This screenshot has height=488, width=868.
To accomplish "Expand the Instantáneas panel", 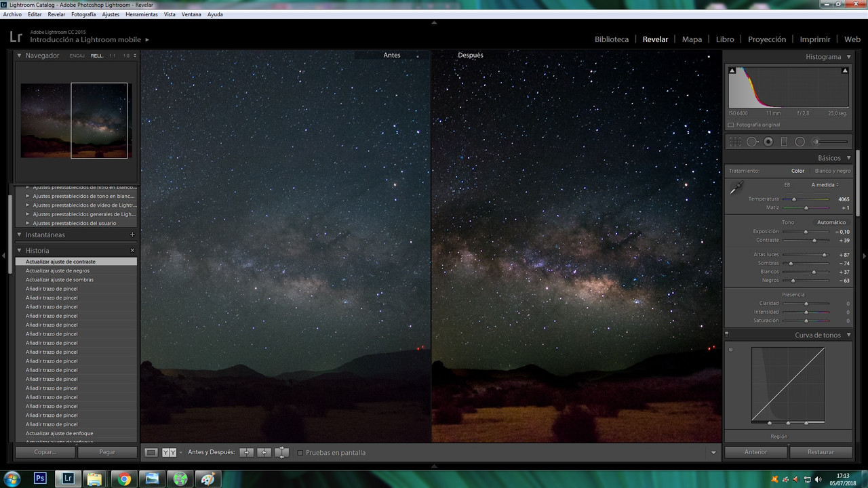I will pos(20,235).
